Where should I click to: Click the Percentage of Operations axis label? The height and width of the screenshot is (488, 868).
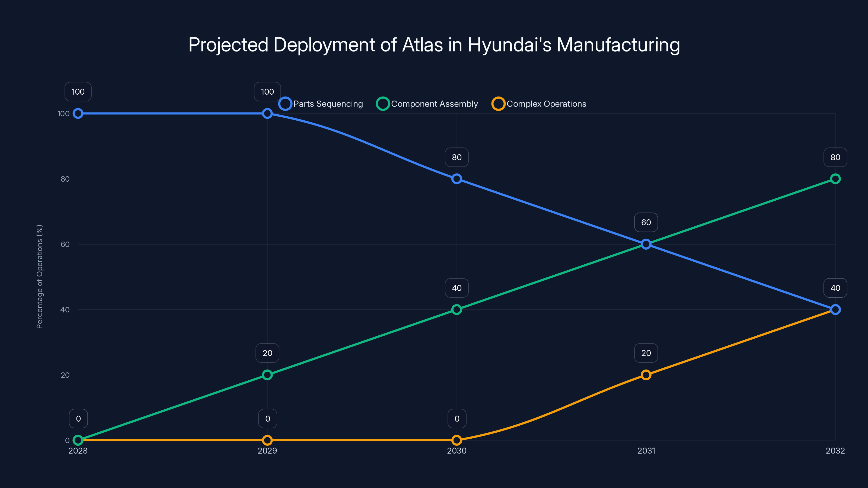pos(40,276)
